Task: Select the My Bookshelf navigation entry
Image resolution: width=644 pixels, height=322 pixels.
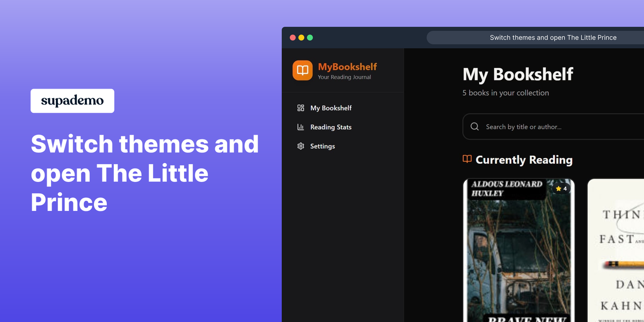Action: [331, 108]
